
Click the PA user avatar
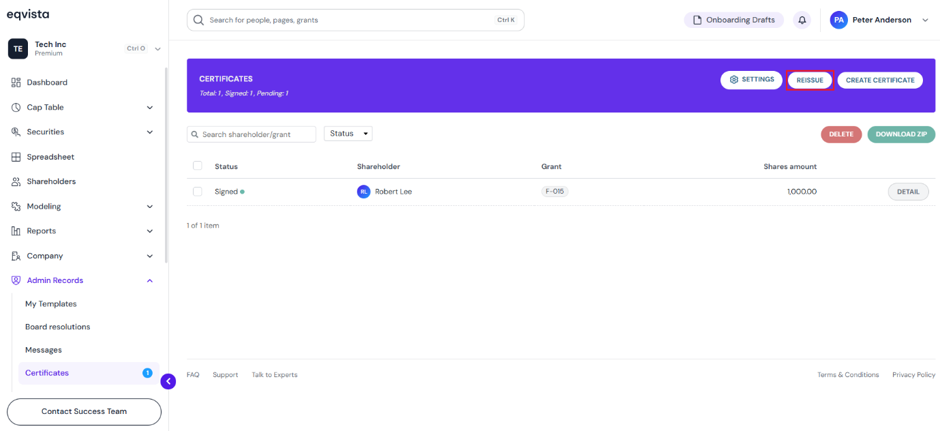(x=839, y=20)
